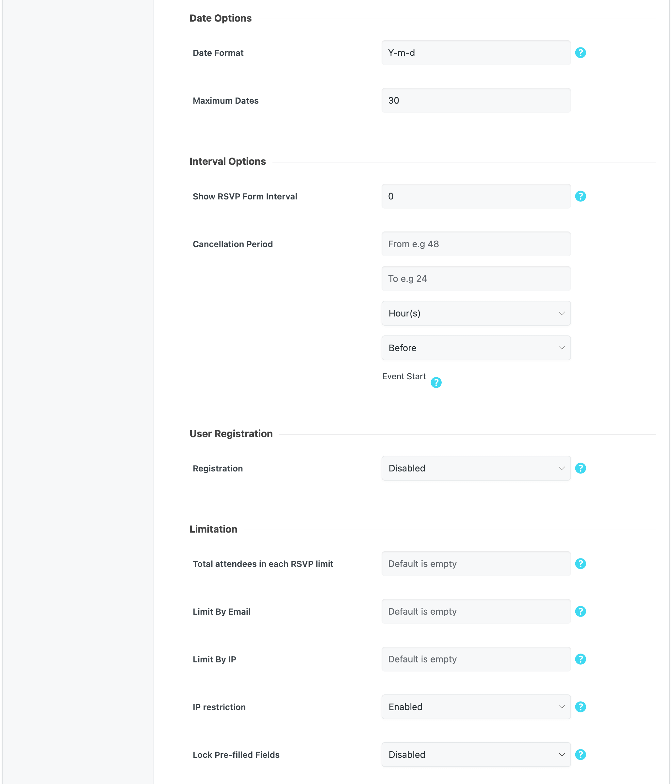Focus the Cancellation Period To field
The height and width of the screenshot is (784, 672).
(x=476, y=279)
